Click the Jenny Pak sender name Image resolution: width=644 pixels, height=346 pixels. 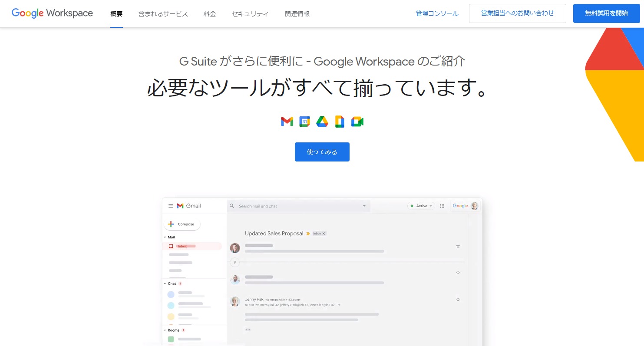tap(254, 299)
